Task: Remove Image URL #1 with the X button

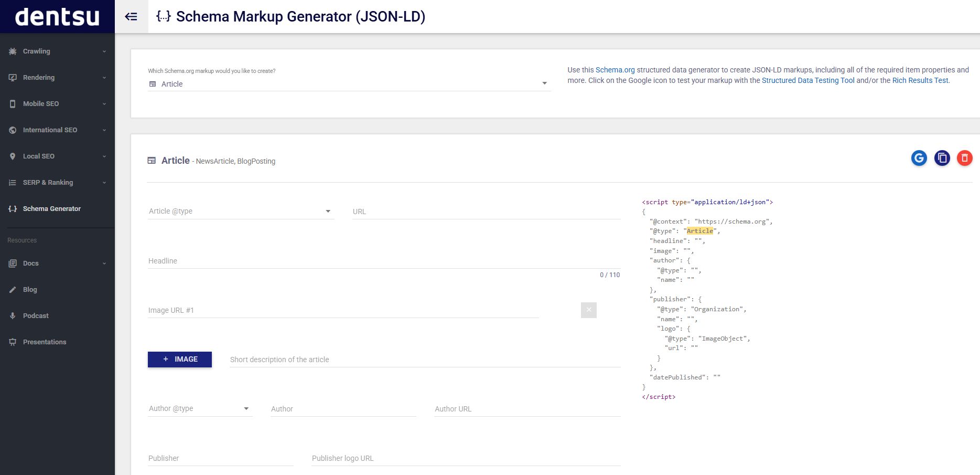Action: pos(589,310)
